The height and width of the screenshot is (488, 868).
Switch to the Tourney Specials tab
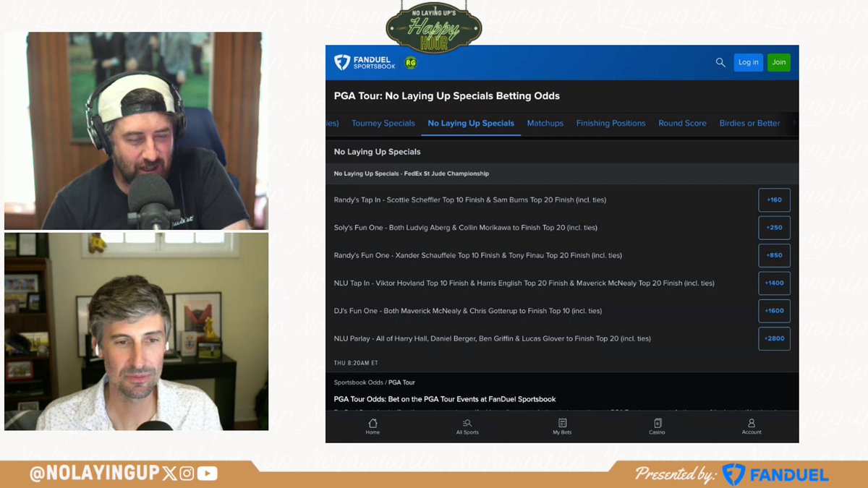coord(383,124)
